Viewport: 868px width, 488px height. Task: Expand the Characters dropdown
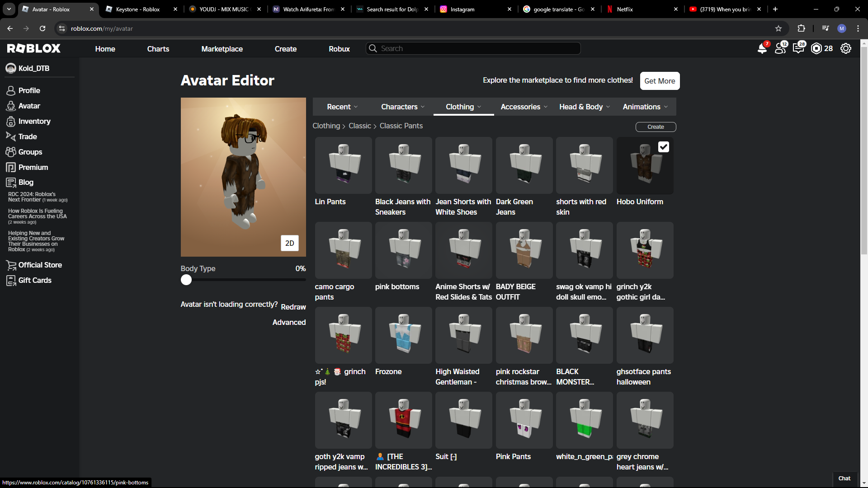coord(403,107)
